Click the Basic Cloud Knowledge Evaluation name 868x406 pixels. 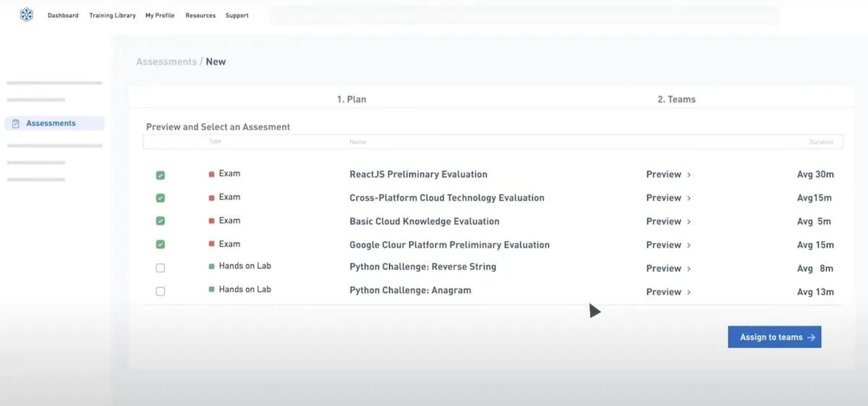[x=425, y=221]
